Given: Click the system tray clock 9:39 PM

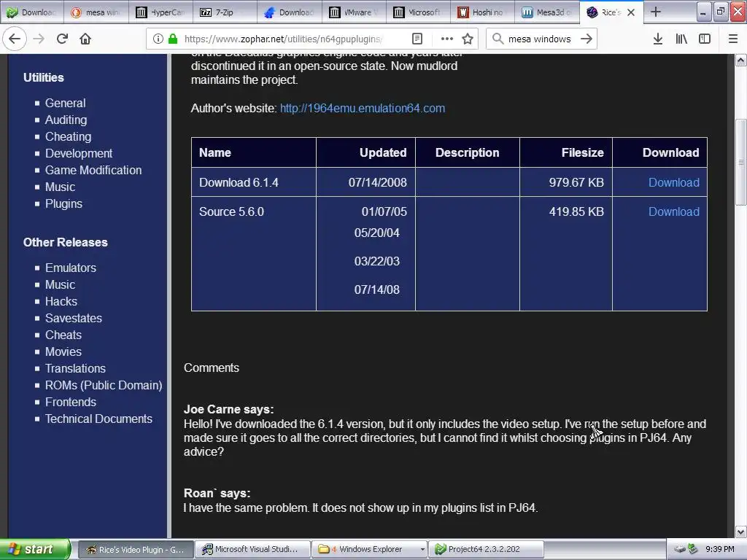Looking at the screenshot, I should [719, 549].
